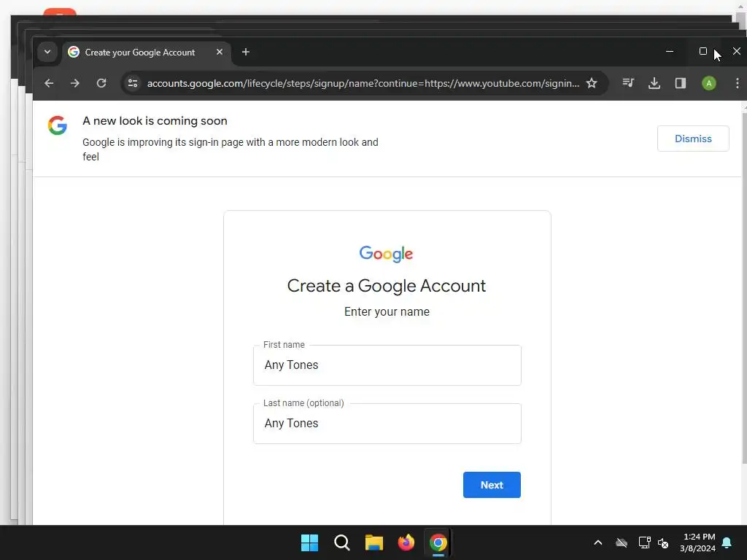
Task: Close the Create your Google Account tab
Action: click(220, 52)
